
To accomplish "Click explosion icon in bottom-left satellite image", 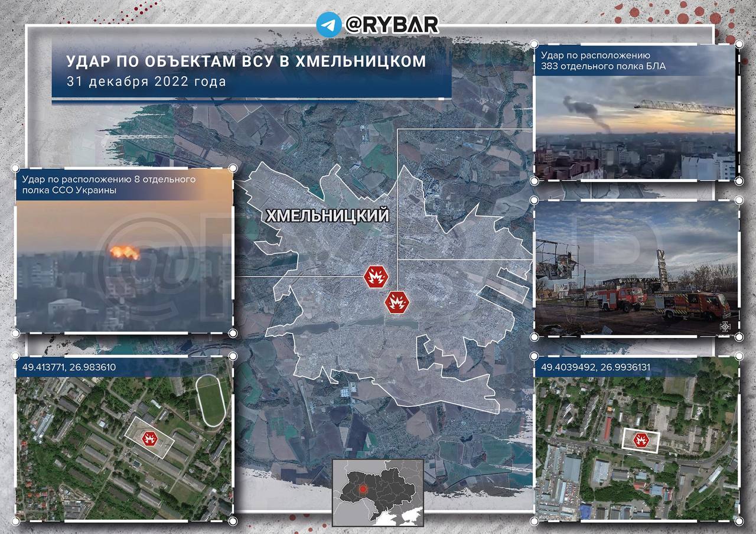I will pyautogui.click(x=149, y=438).
